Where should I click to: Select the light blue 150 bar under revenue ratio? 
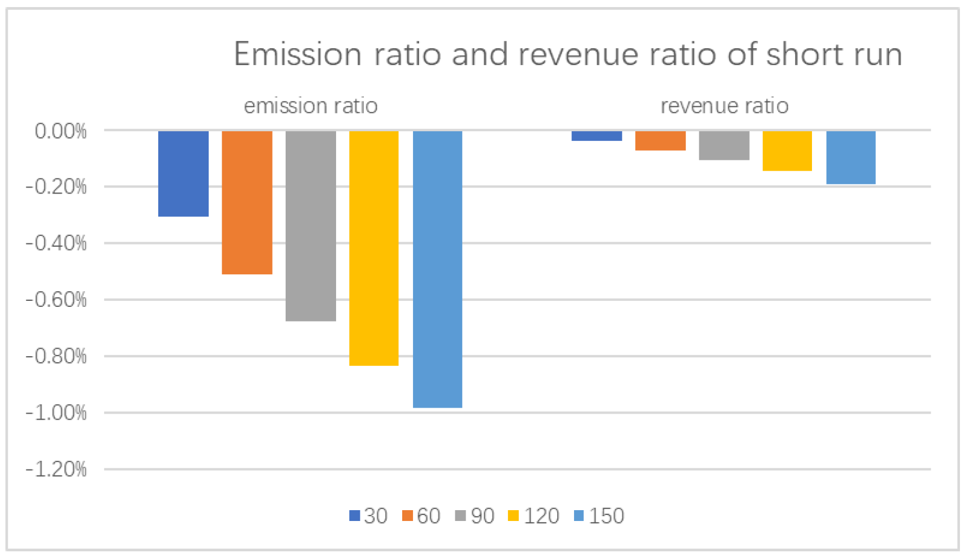coord(851,158)
